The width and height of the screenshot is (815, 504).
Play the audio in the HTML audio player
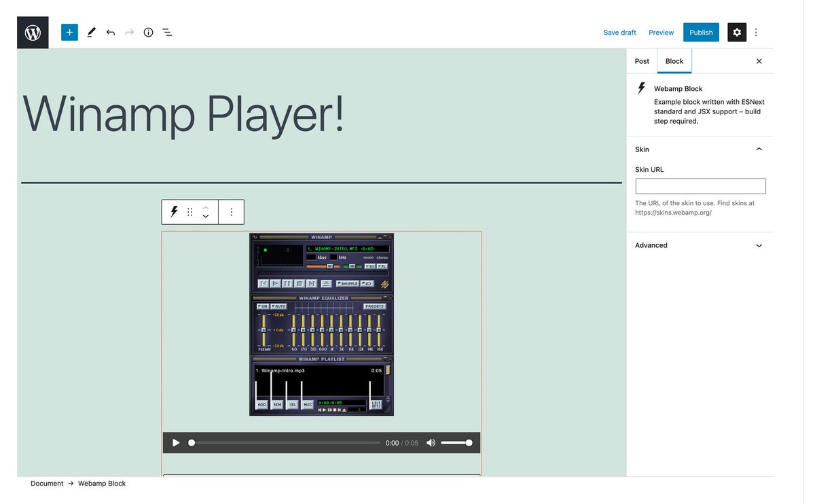[x=176, y=443]
